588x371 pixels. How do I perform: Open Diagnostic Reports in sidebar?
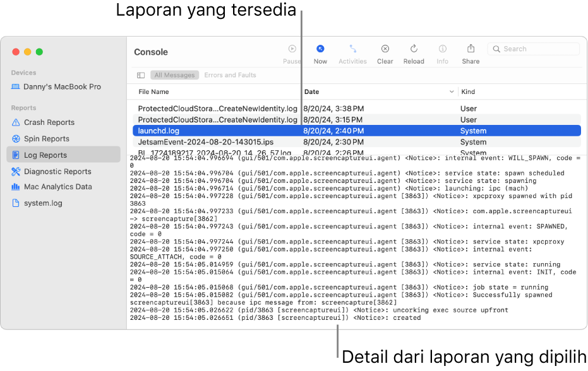pyautogui.click(x=57, y=171)
